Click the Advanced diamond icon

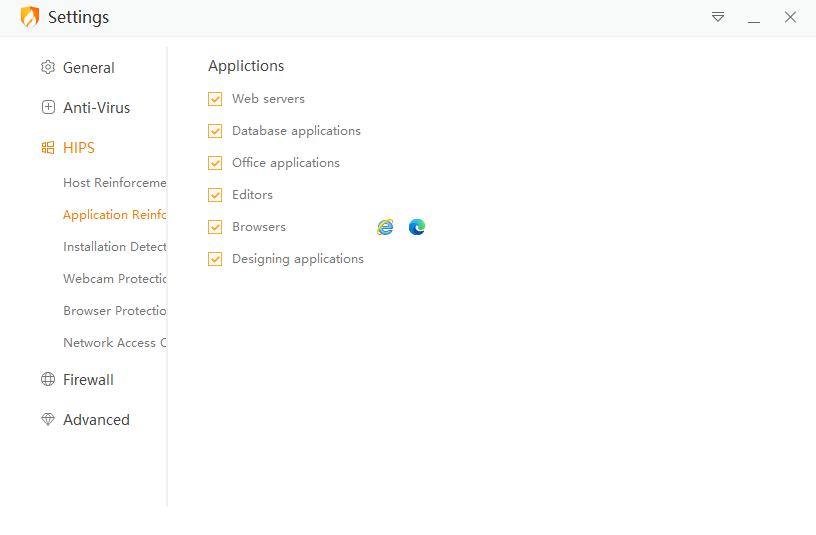tap(48, 420)
